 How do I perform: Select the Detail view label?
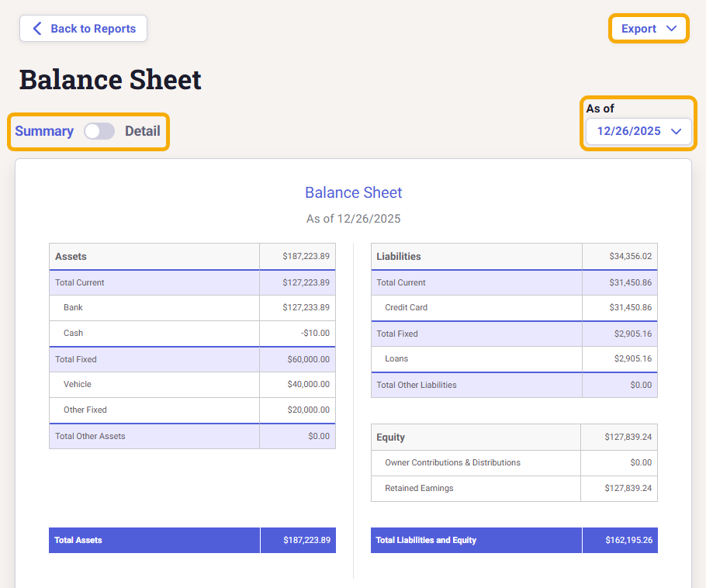(x=143, y=131)
